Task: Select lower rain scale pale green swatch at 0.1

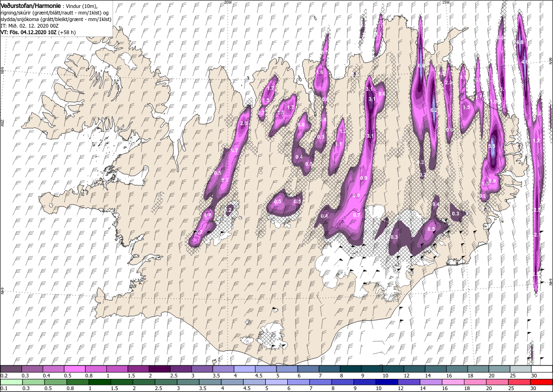Action: pyautogui.click(x=12, y=382)
